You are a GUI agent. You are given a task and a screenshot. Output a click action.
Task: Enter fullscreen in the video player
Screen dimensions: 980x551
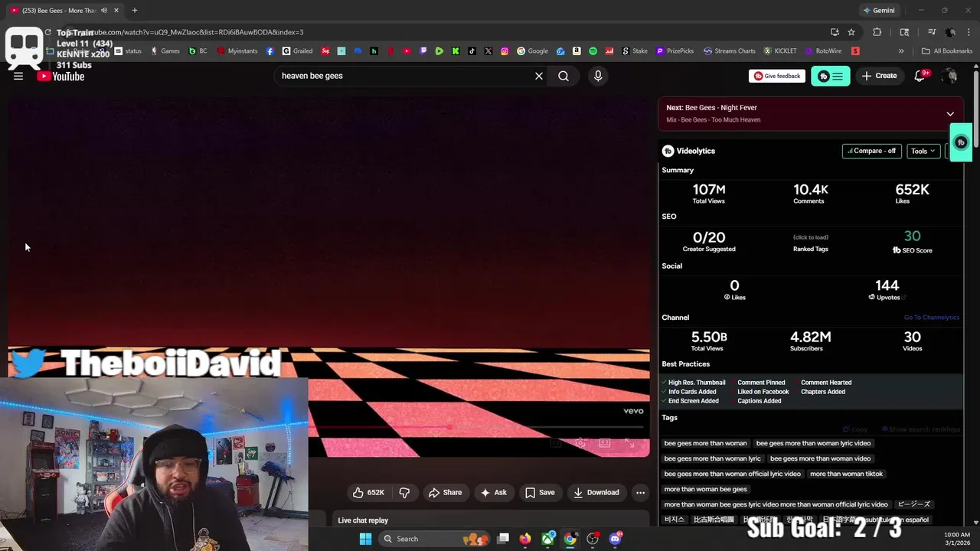click(x=629, y=443)
